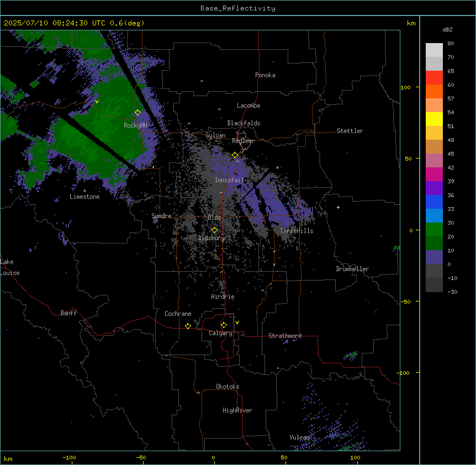Screen dimensions: 476x465
Task: Select the yellow V marker northeast of Calgary
Action: 237,323
